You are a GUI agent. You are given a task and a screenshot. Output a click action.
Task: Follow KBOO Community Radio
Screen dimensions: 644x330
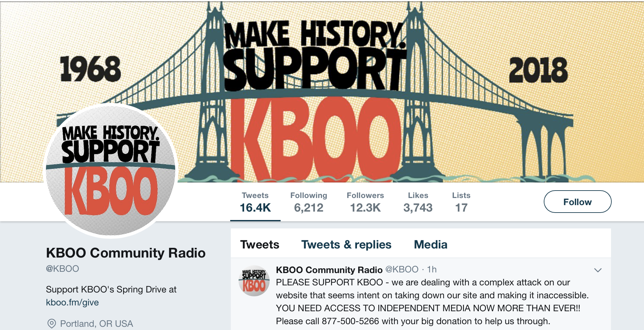coord(577,202)
